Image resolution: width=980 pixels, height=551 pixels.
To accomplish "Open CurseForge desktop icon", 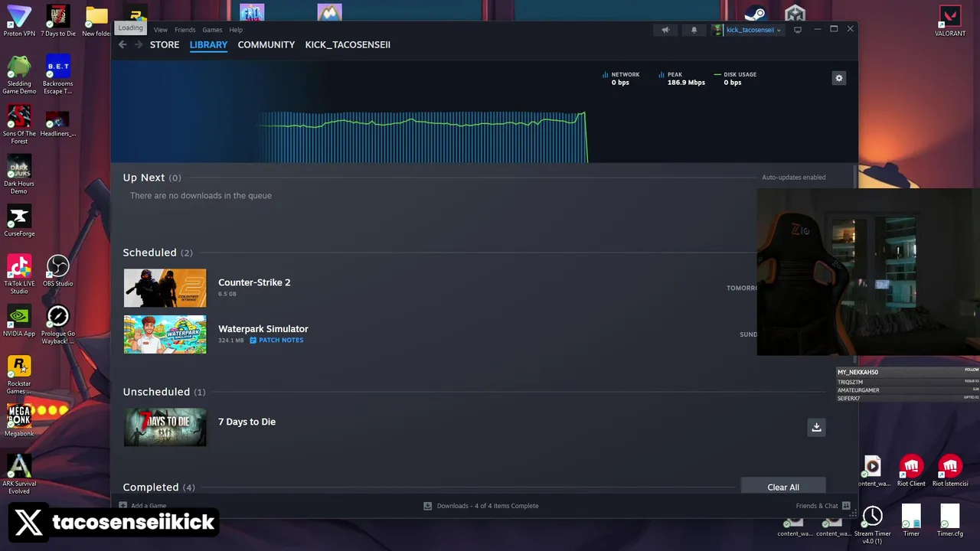I will point(19,220).
